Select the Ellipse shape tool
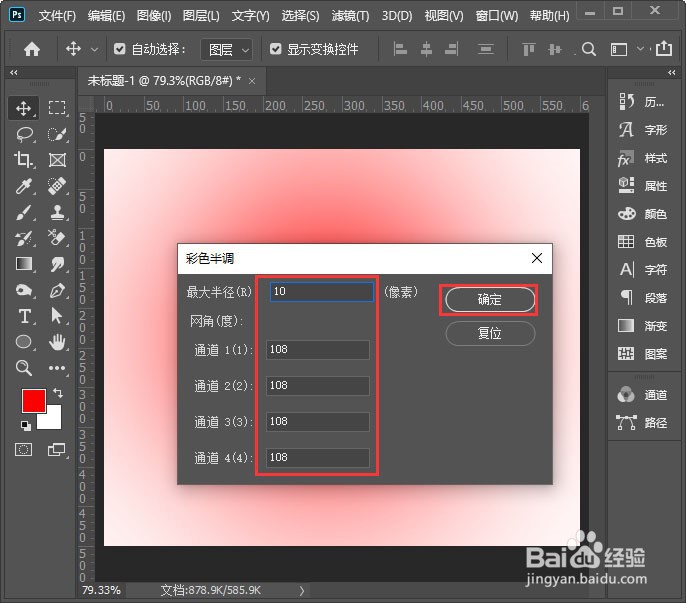 click(x=24, y=342)
